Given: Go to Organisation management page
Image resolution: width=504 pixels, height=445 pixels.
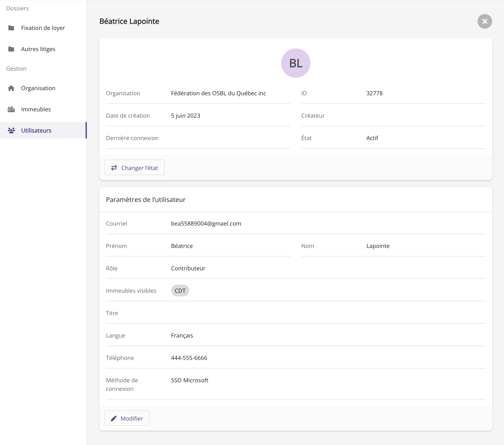Looking at the screenshot, I should tap(38, 88).
